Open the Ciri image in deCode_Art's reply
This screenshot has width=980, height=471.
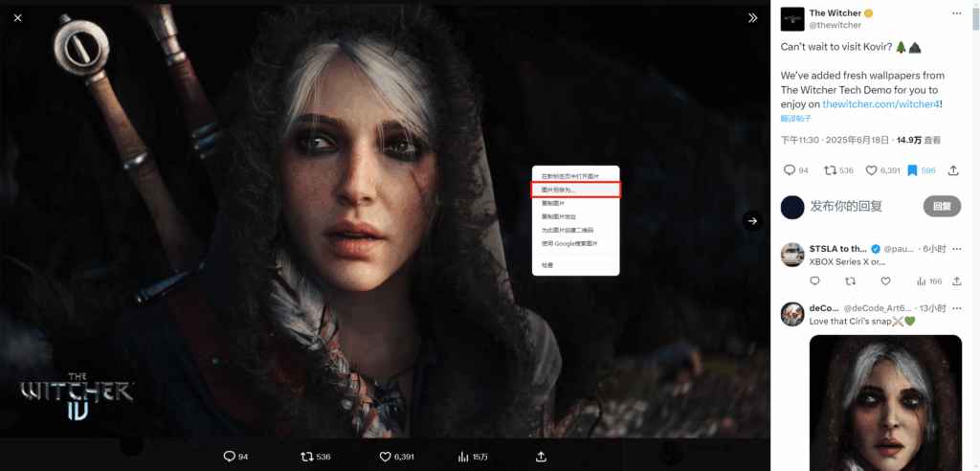click(885, 403)
